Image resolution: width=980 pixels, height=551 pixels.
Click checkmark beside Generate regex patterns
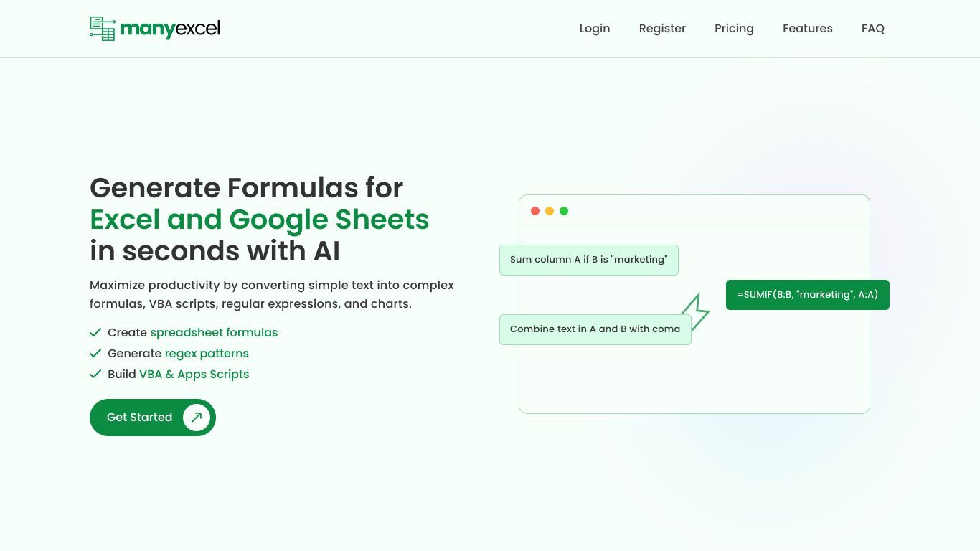(95, 353)
